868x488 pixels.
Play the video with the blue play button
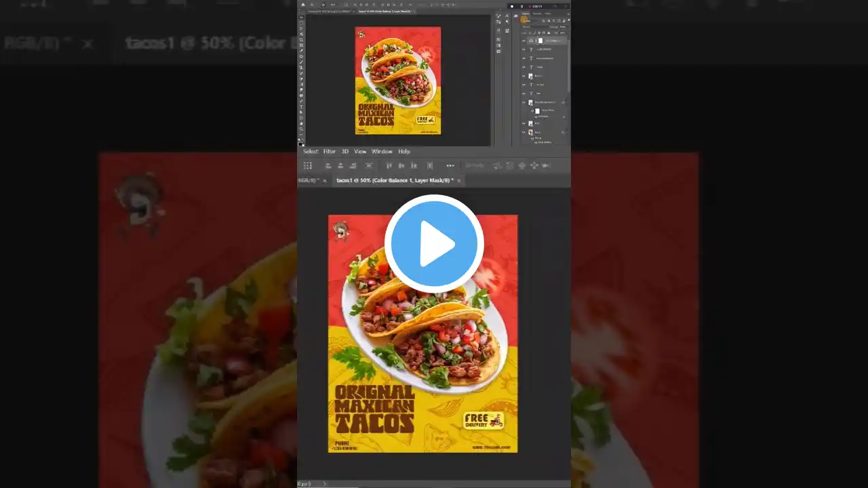pos(434,244)
